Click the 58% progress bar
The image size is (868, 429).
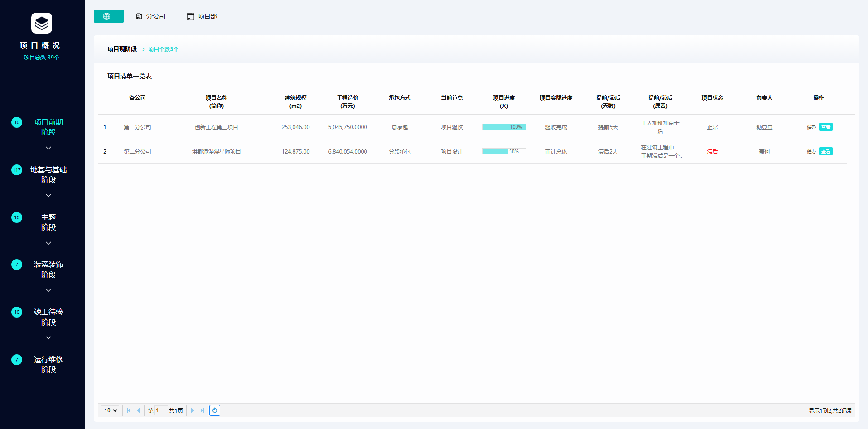[504, 151]
